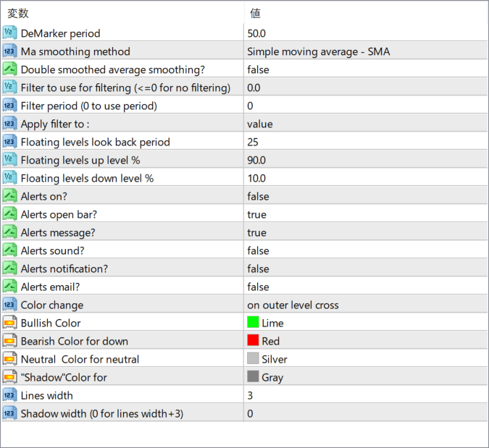The image size is (489, 448).
Task: Open the Color change on outer level cross dropdown
Action: [x=366, y=305]
